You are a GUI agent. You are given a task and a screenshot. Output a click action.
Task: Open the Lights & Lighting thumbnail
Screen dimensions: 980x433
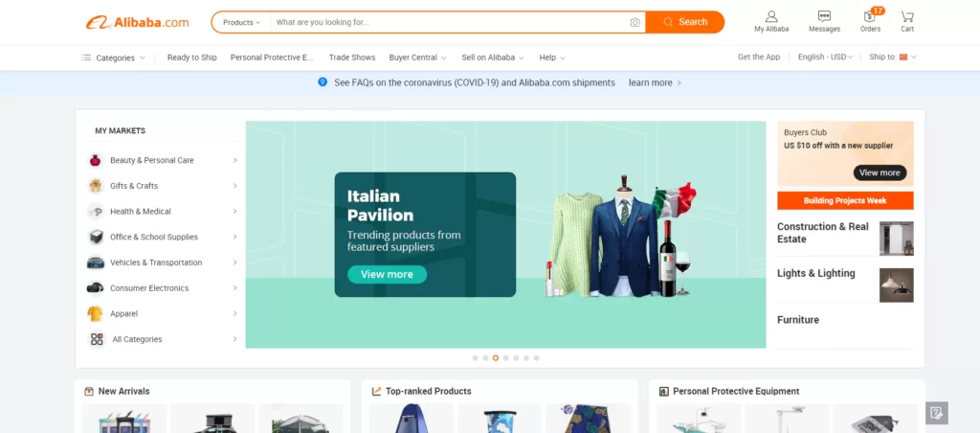896,285
